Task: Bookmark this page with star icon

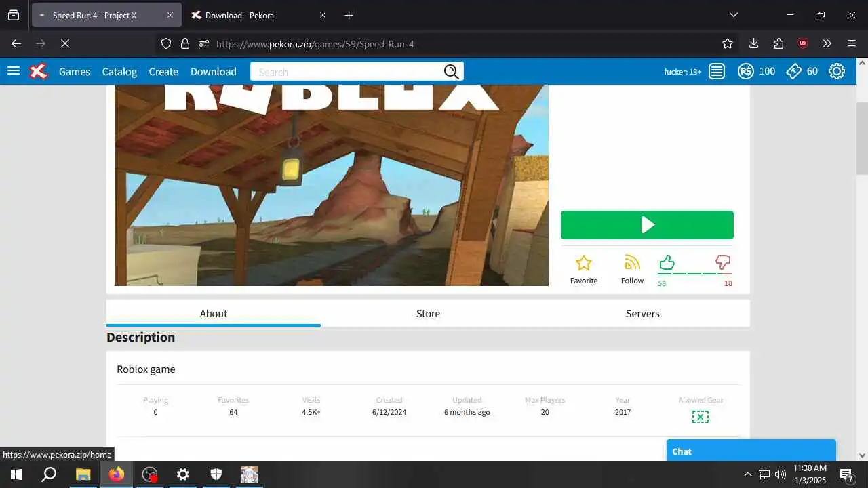Action: (x=728, y=43)
